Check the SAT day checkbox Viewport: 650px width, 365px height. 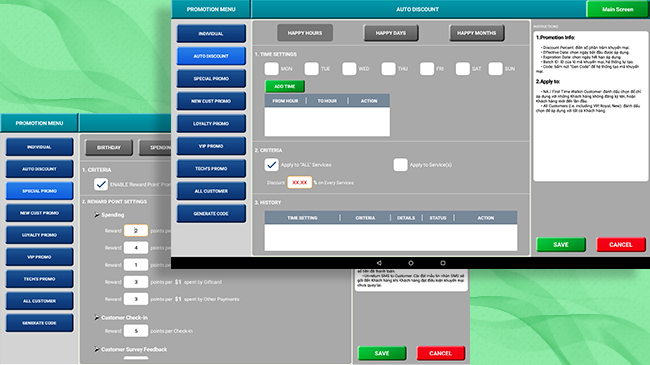click(463, 68)
